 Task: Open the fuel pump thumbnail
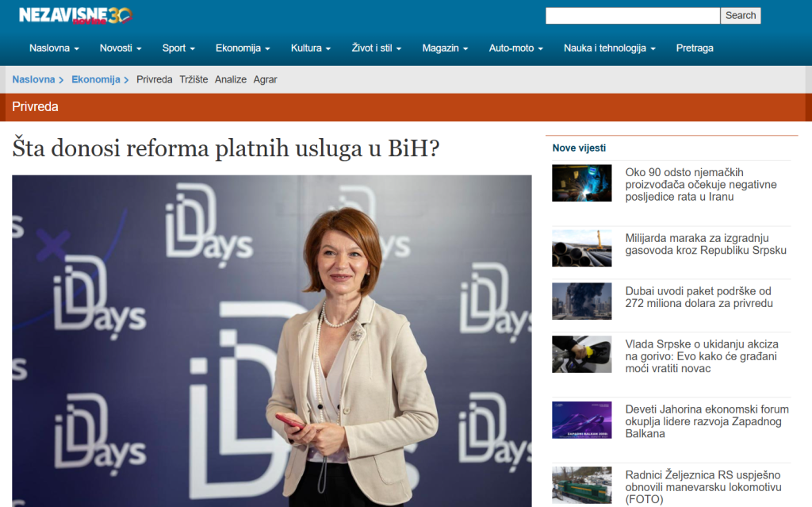(x=581, y=355)
